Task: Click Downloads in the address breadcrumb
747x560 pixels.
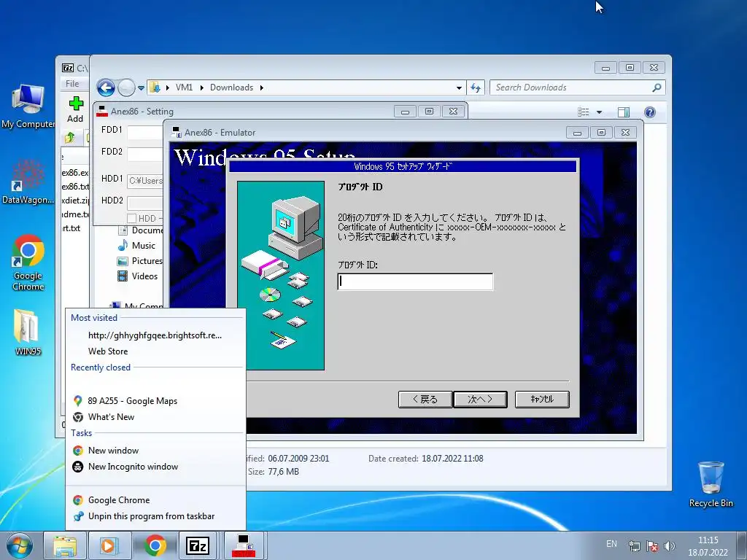Action: (x=231, y=87)
